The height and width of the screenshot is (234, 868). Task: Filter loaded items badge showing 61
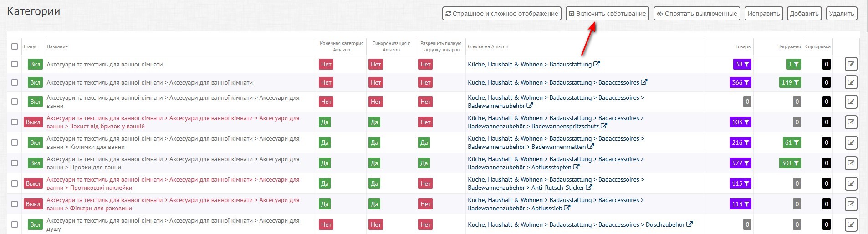792,142
